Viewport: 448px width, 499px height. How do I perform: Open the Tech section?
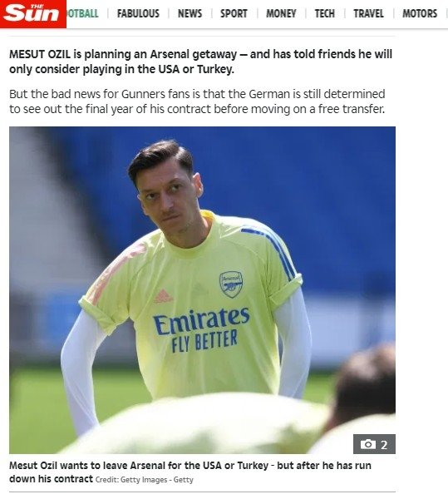pyautogui.click(x=325, y=13)
